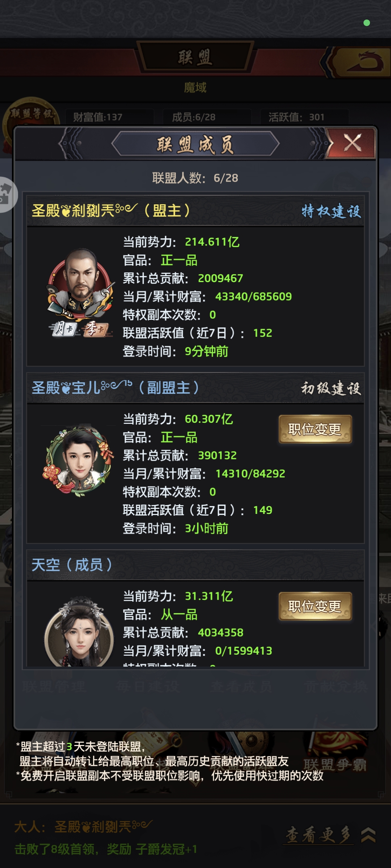Tap the green status dot indicator
Image resolution: width=391 pixels, height=868 pixels.
pos(367,23)
